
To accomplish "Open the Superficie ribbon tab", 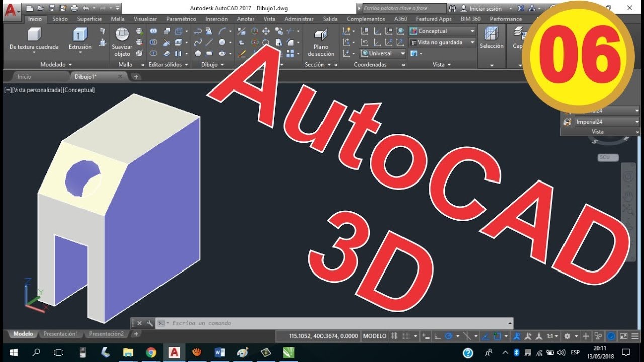I will tap(90, 19).
